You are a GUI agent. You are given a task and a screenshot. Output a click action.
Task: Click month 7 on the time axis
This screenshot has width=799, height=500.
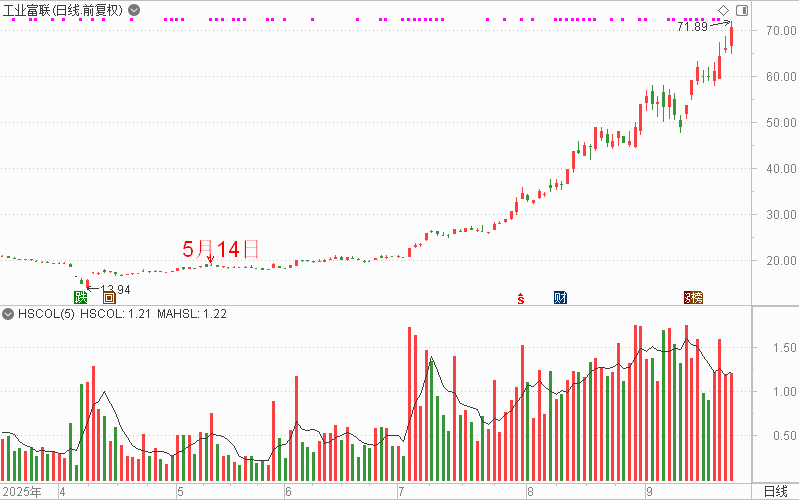click(x=400, y=491)
